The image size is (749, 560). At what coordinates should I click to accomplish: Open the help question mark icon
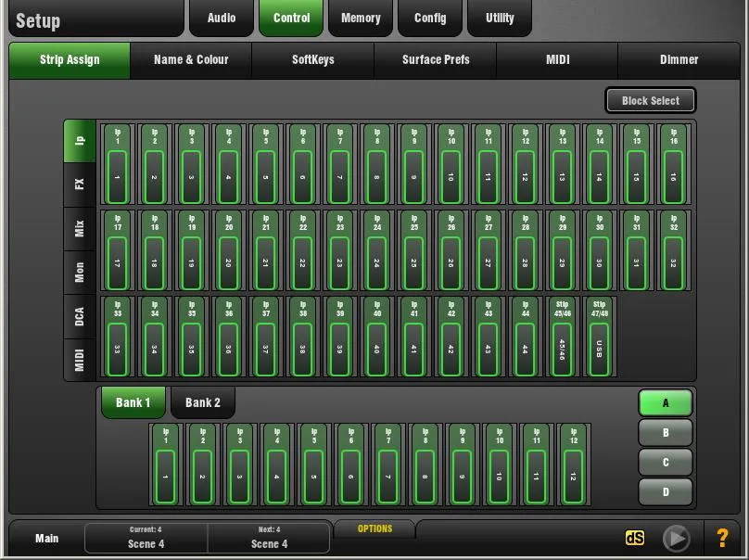[x=722, y=538]
